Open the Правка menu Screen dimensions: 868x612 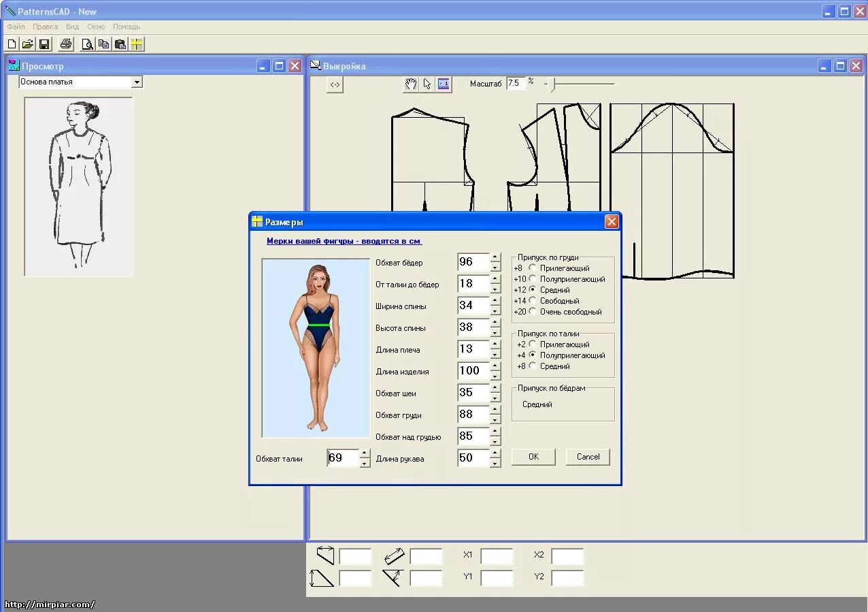click(45, 27)
